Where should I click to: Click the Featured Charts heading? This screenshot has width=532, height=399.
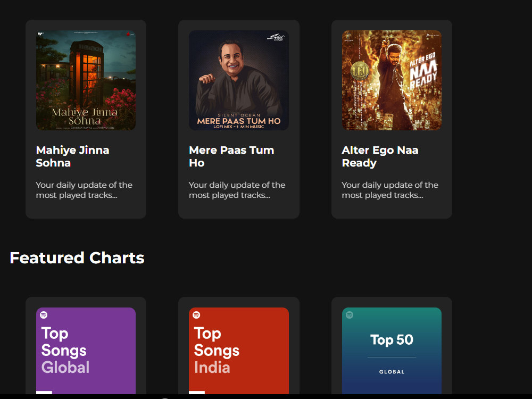coord(77,258)
